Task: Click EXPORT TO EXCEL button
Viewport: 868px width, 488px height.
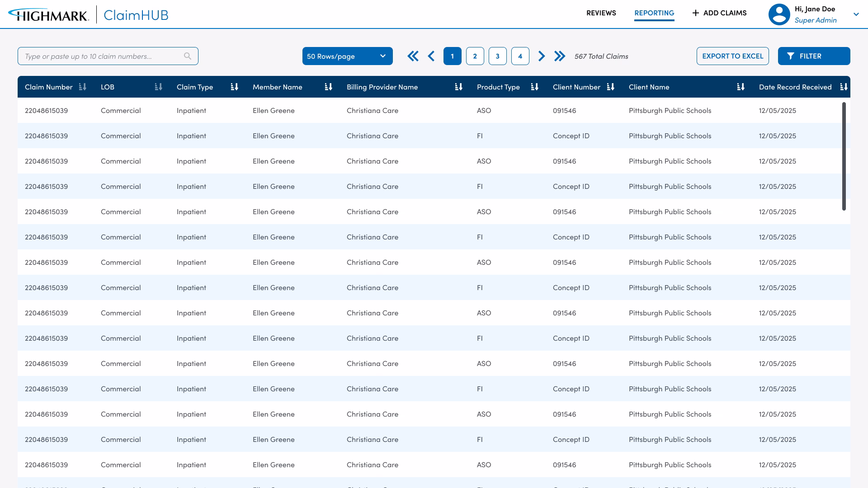Action: point(732,56)
